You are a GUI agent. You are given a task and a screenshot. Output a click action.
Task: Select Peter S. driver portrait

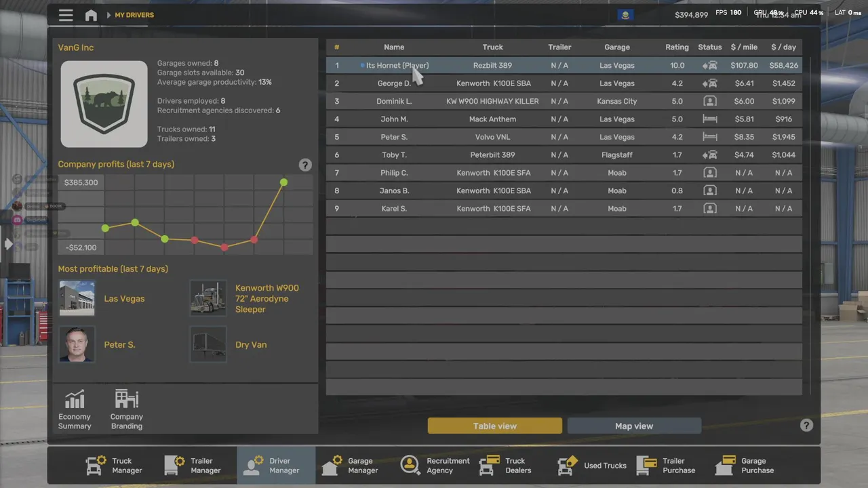tap(77, 344)
